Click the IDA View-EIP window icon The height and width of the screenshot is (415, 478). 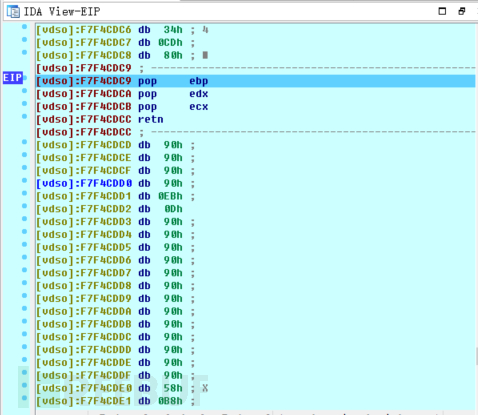tap(13, 11)
